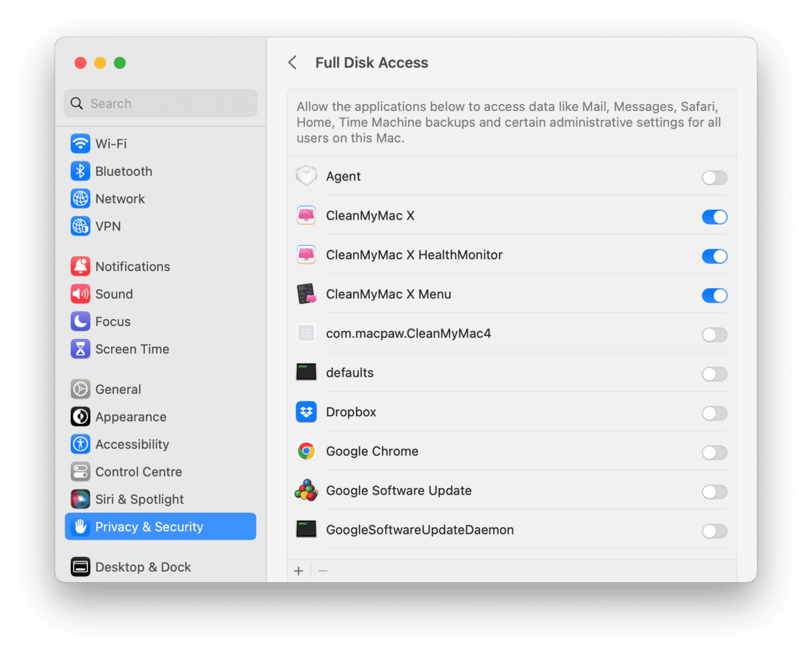Click the Appearance sidebar icon
Image resolution: width=812 pixels, height=655 pixels.
pos(80,417)
